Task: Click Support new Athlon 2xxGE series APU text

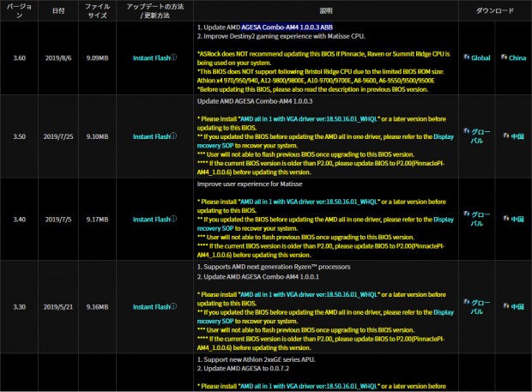Action: [257, 359]
